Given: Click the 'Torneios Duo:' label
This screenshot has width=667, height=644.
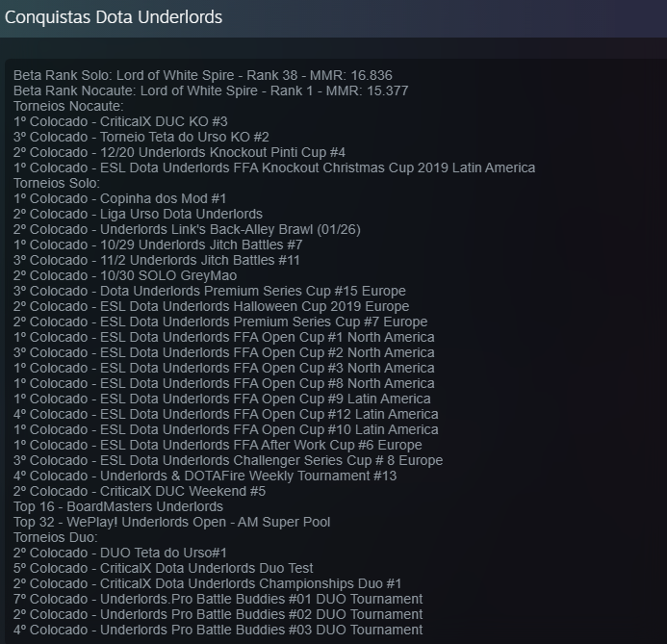Looking at the screenshot, I should point(56,537).
